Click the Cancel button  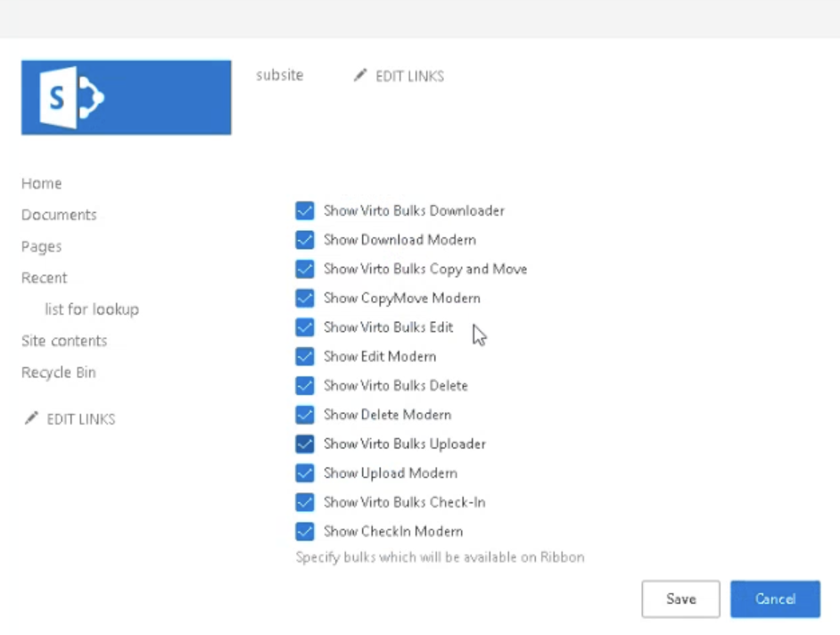775,599
